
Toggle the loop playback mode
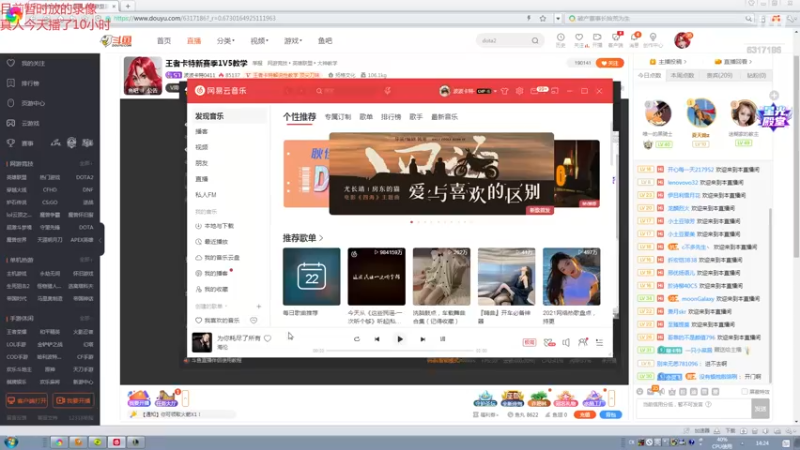(357, 339)
